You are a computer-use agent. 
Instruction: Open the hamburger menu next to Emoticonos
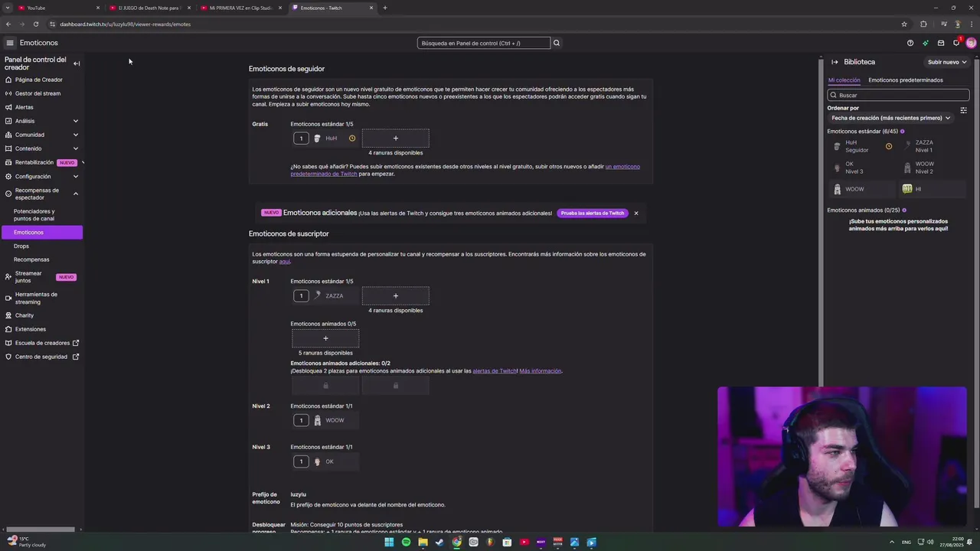10,43
